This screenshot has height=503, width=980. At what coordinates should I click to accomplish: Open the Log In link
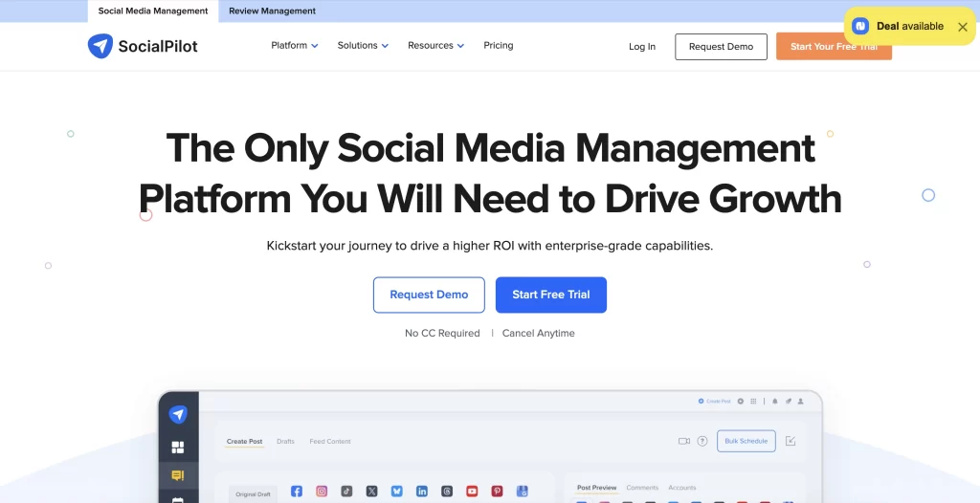click(642, 47)
